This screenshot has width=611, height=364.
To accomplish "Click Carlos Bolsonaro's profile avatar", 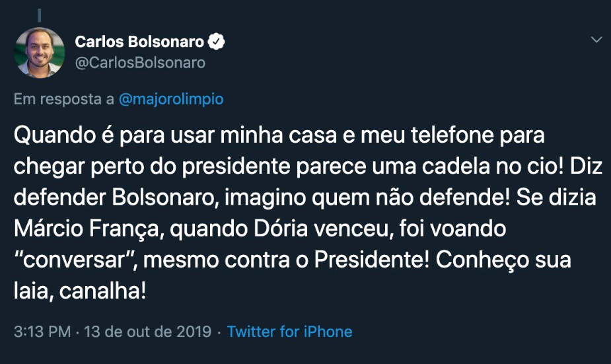I will pos(41,52).
